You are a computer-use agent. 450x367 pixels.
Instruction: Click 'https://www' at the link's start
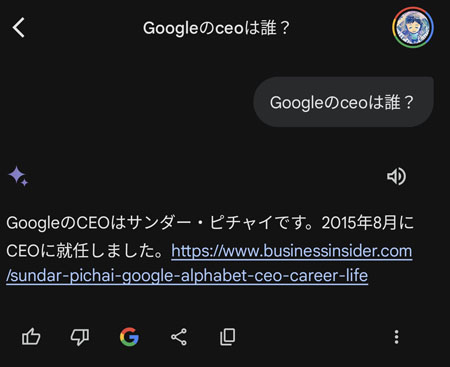coord(215,251)
